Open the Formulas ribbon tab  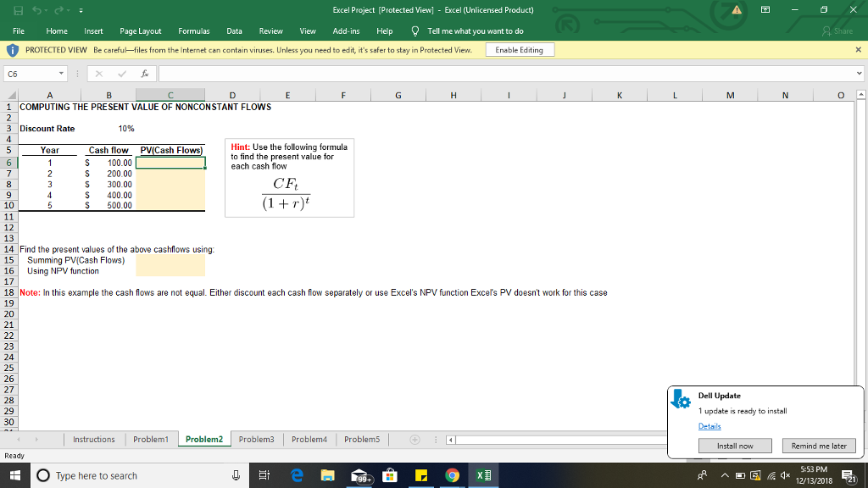click(x=194, y=30)
